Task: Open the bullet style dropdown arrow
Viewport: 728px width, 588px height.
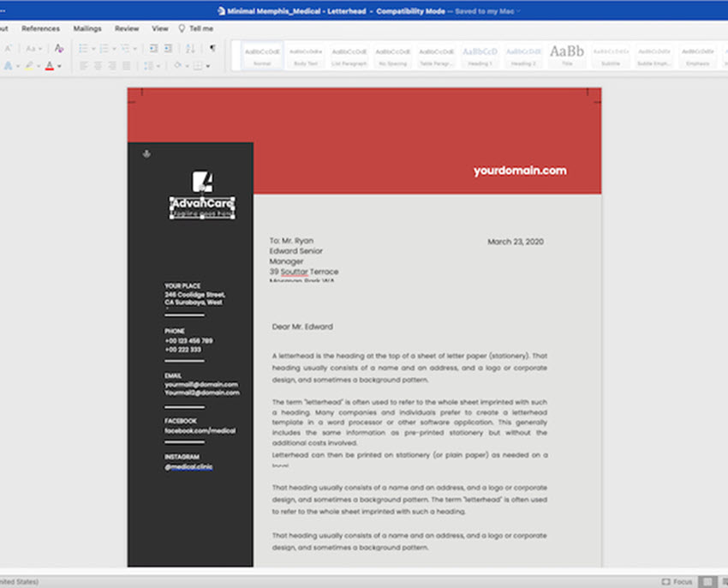Action: click(x=93, y=49)
